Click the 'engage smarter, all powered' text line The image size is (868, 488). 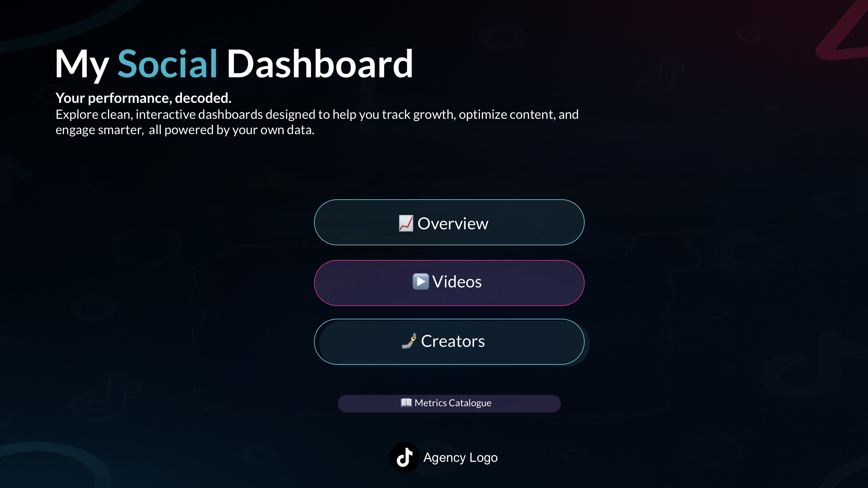coord(185,130)
